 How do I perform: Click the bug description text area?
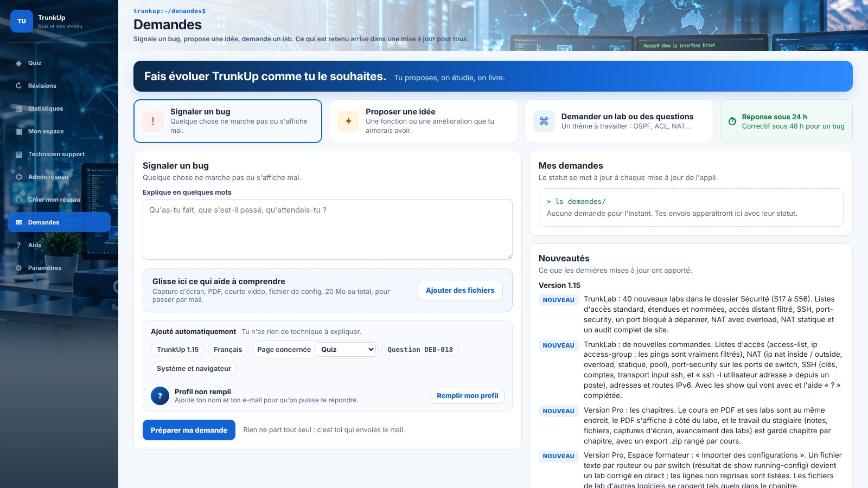coord(328,229)
